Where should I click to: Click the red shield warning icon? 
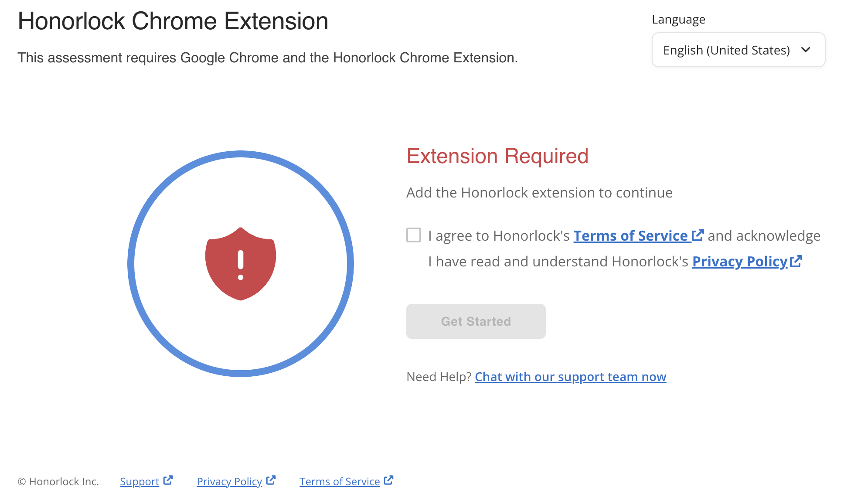coord(241,263)
